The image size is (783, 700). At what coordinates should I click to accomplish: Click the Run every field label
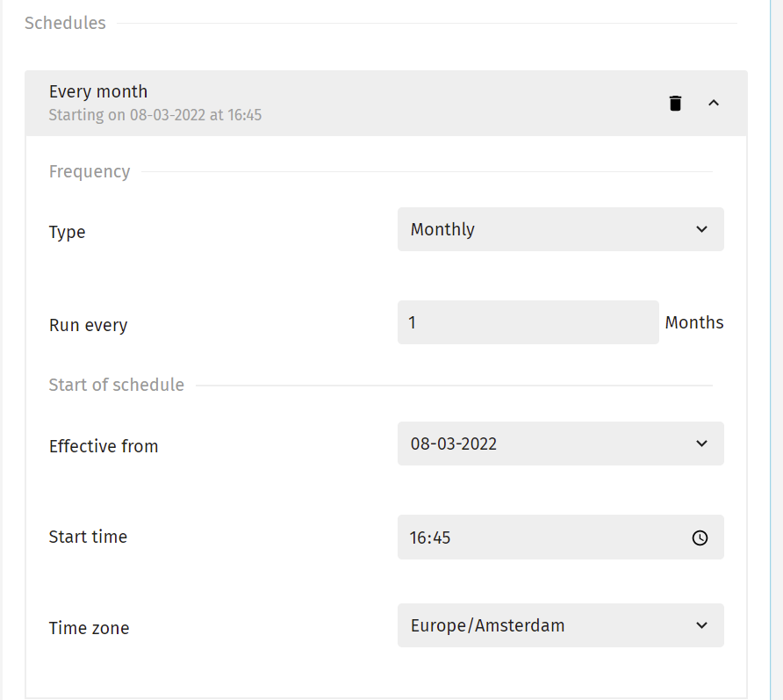[x=89, y=325]
